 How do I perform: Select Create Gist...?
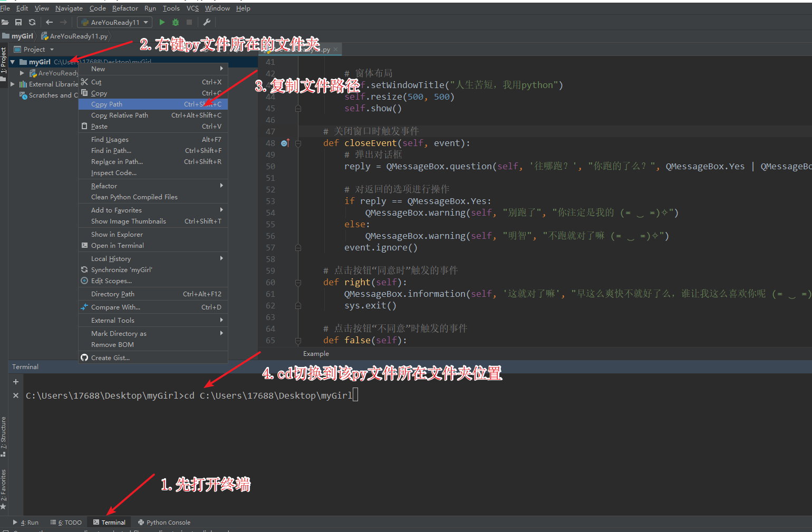153,357
